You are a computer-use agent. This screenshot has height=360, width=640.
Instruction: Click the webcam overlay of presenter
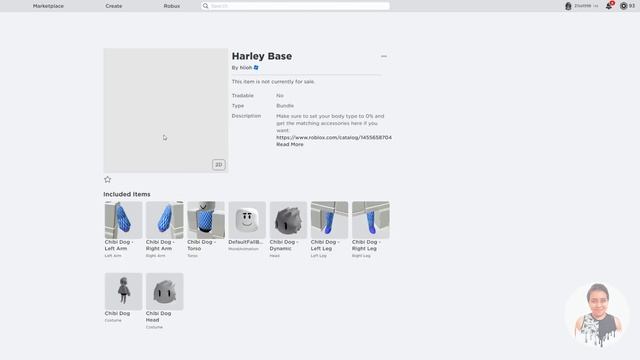[597, 314]
